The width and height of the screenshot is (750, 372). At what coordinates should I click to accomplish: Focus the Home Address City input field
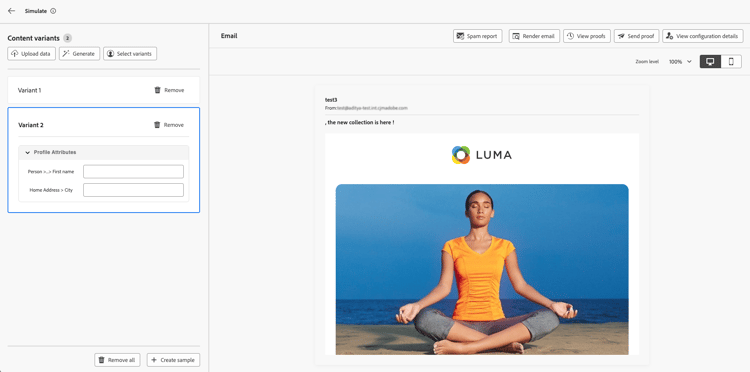[x=133, y=190]
